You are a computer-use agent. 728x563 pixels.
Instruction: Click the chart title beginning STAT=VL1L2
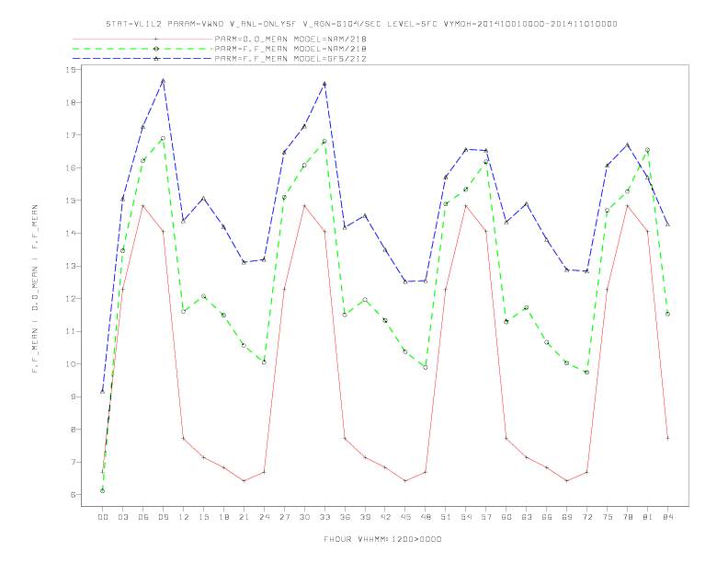click(361, 24)
